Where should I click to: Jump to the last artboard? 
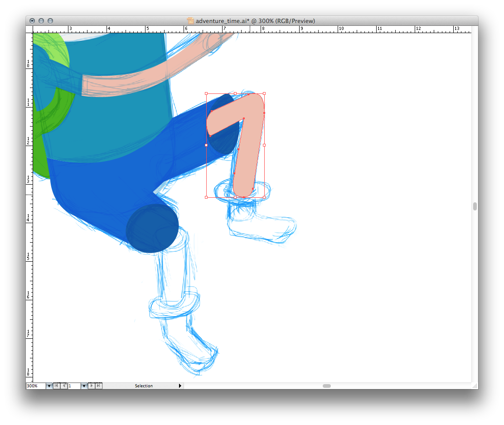pyautogui.click(x=99, y=386)
